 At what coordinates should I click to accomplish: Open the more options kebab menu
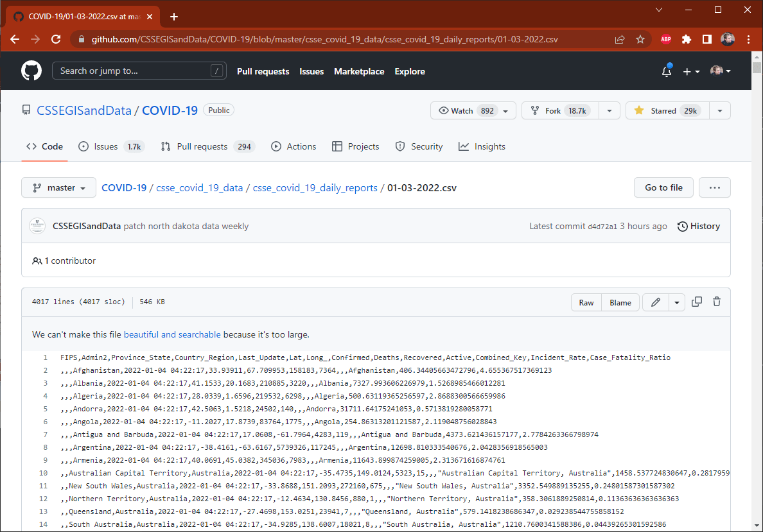[x=714, y=187]
